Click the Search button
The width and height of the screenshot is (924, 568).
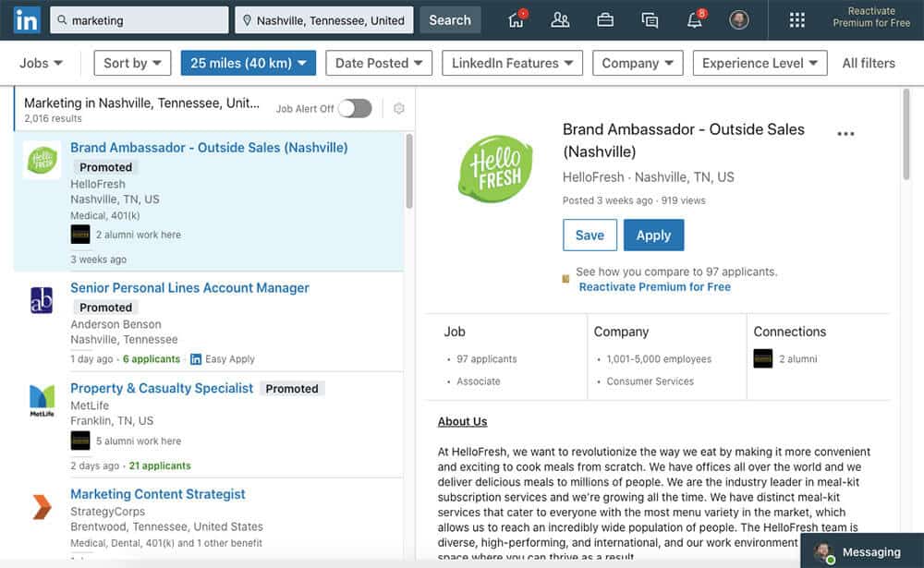tap(450, 20)
